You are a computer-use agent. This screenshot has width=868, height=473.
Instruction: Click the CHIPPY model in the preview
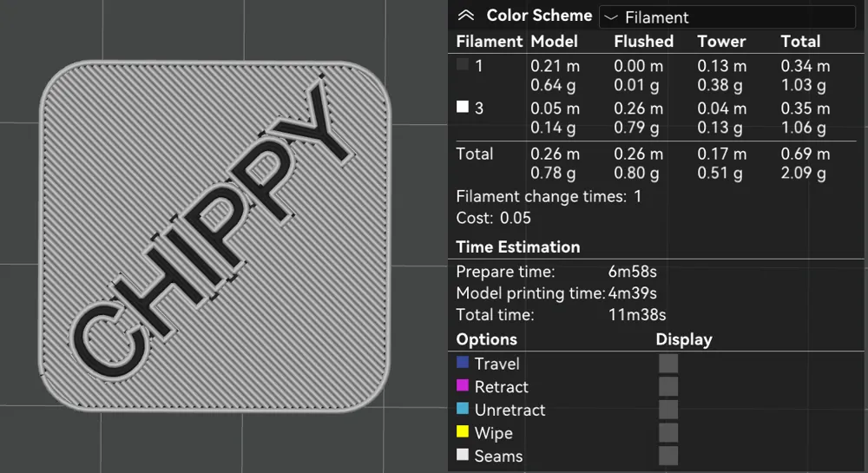[214, 236]
